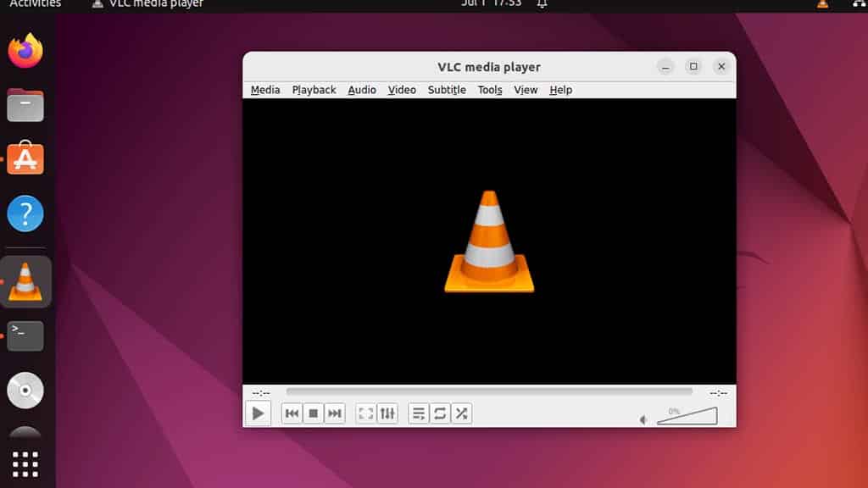Start playback with the Play button
Image resolution: width=868 pixels, height=488 pixels.
point(258,413)
